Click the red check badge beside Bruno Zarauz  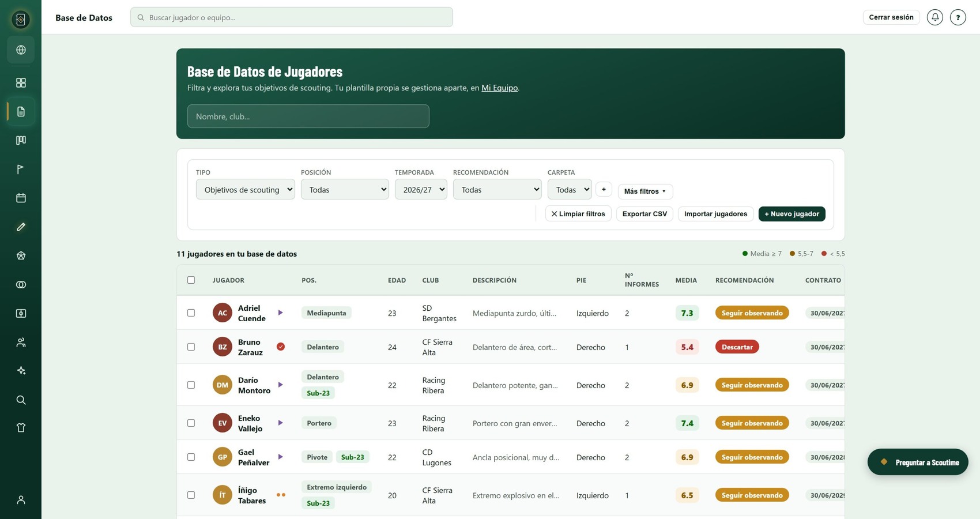pyautogui.click(x=281, y=347)
